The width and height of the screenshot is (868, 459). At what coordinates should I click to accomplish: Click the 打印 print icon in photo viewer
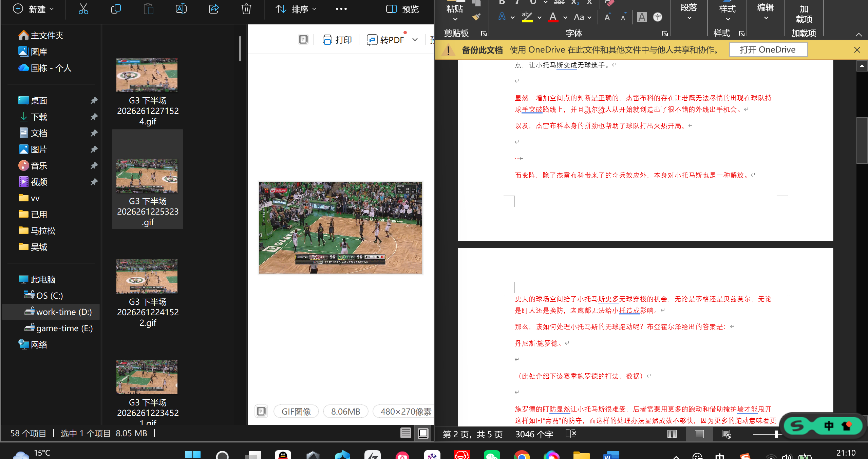tap(337, 39)
